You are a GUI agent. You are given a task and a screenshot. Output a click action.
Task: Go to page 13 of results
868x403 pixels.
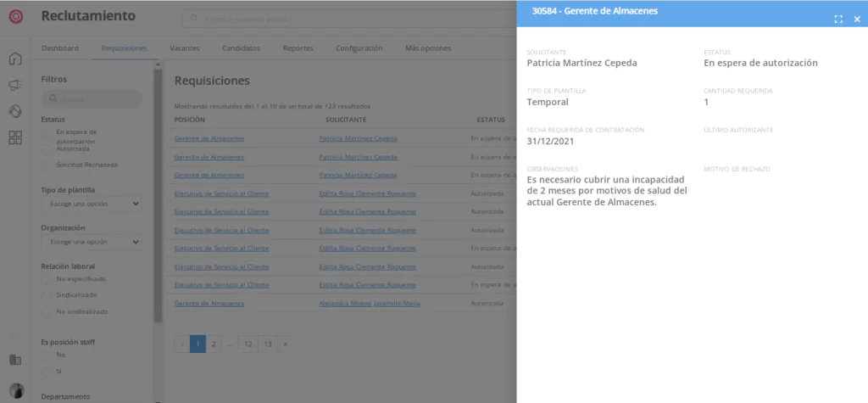[x=267, y=344]
